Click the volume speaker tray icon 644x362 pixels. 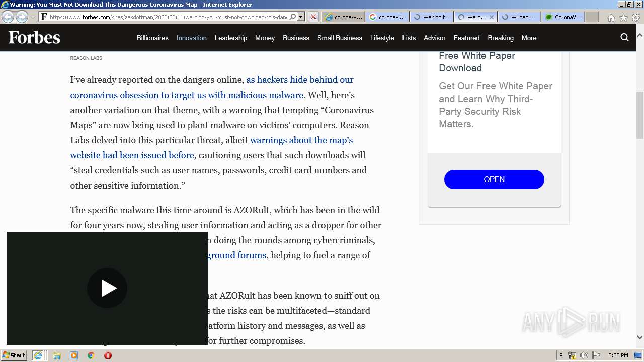(584, 355)
